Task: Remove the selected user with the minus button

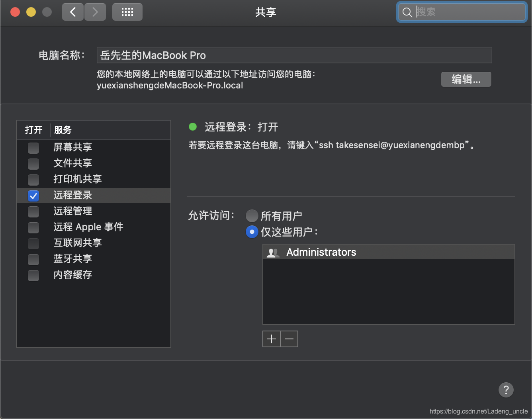Action: pyautogui.click(x=289, y=339)
